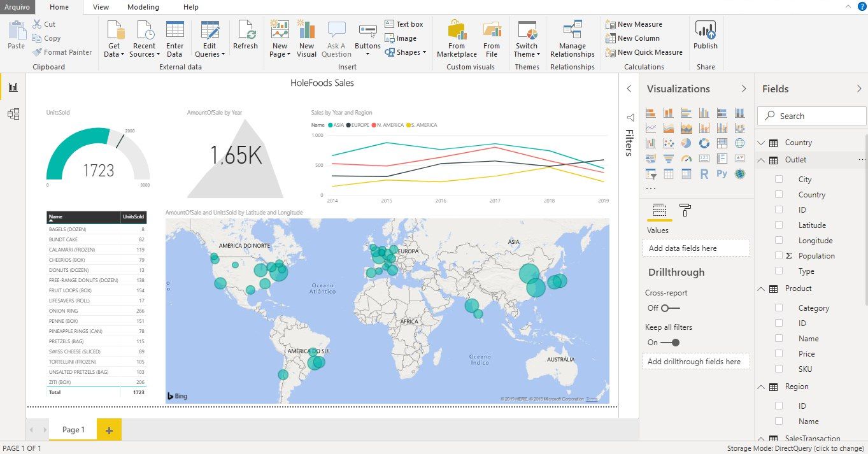Collapse the Product table in Fields
Viewport: 868px width, 454px height.
(761, 289)
